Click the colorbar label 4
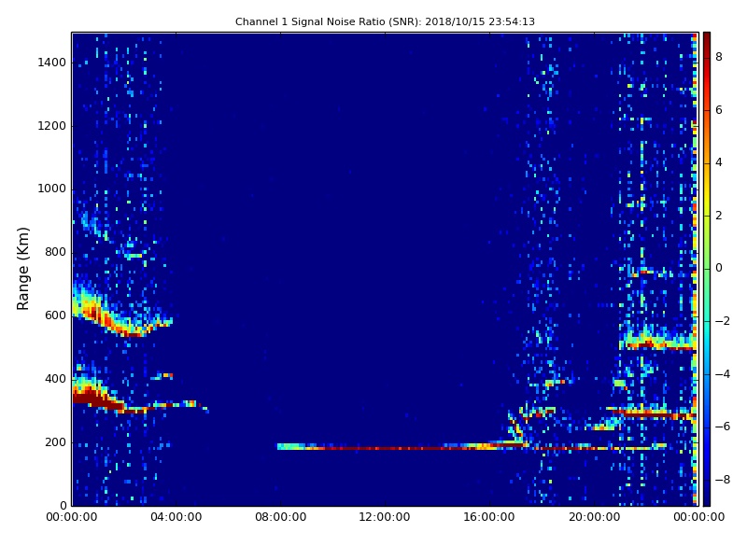The image size is (747, 560). [x=719, y=162]
